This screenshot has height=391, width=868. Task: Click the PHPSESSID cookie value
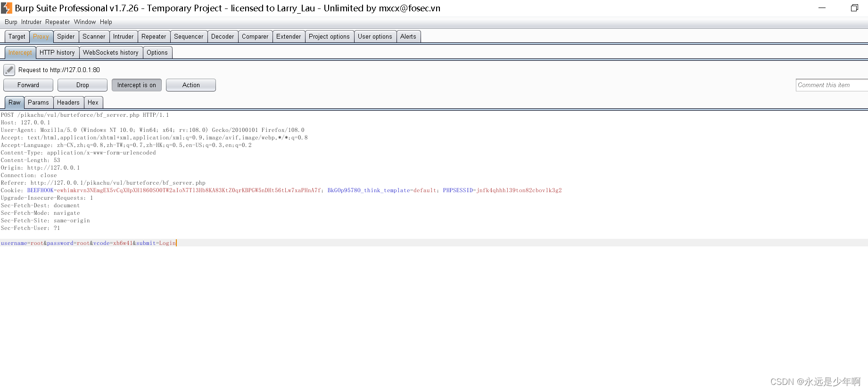click(x=519, y=190)
